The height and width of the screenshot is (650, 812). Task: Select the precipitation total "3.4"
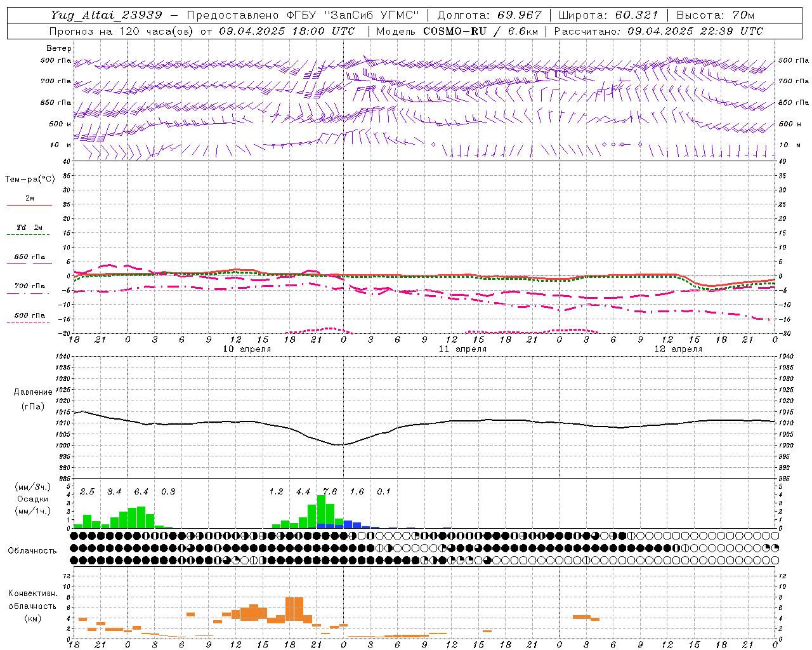(114, 492)
